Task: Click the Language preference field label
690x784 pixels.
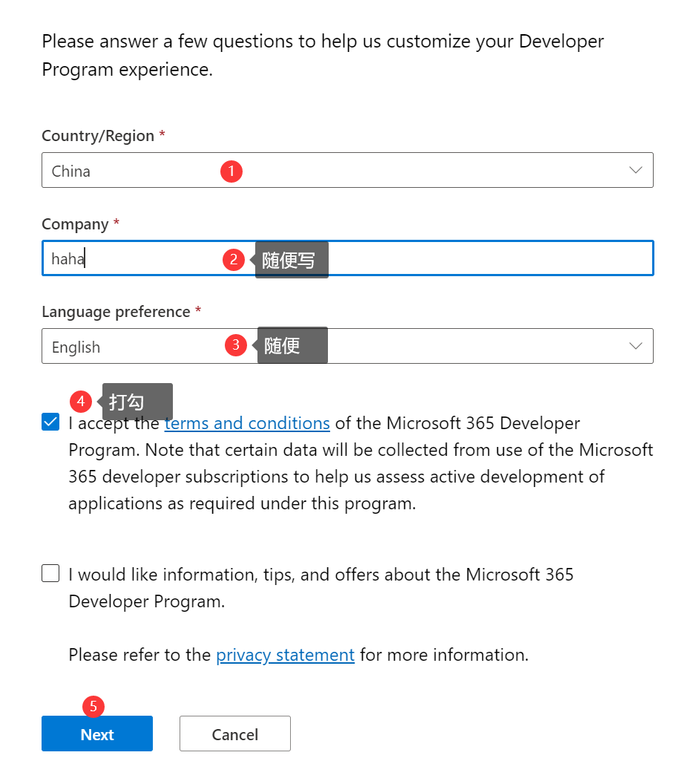Action: [116, 312]
